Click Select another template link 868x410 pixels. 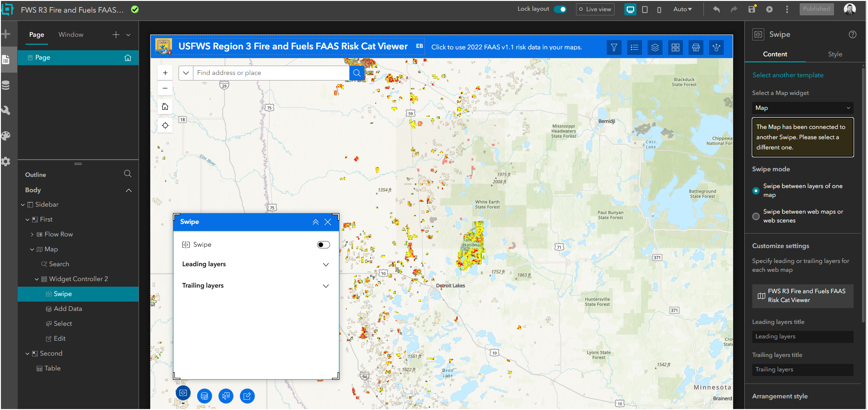coord(788,75)
